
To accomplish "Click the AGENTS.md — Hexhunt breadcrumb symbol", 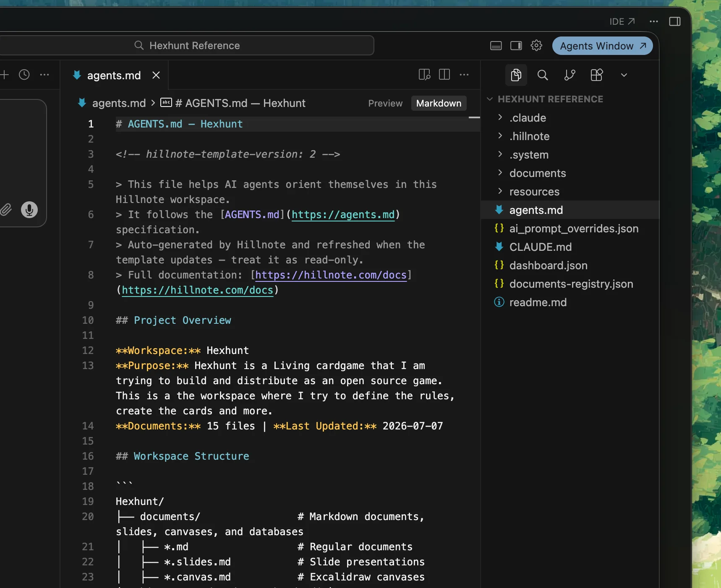I will 240,103.
